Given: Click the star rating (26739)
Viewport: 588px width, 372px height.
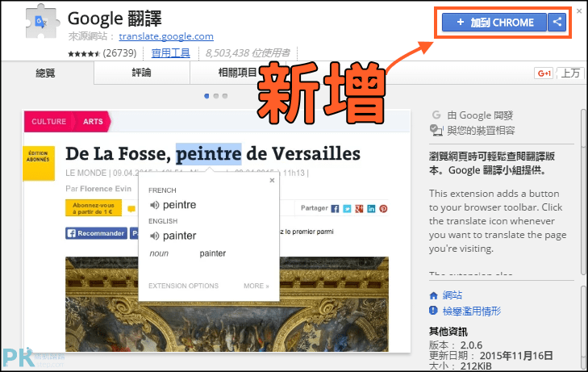Looking at the screenshot, I should (x=102, y=53).
